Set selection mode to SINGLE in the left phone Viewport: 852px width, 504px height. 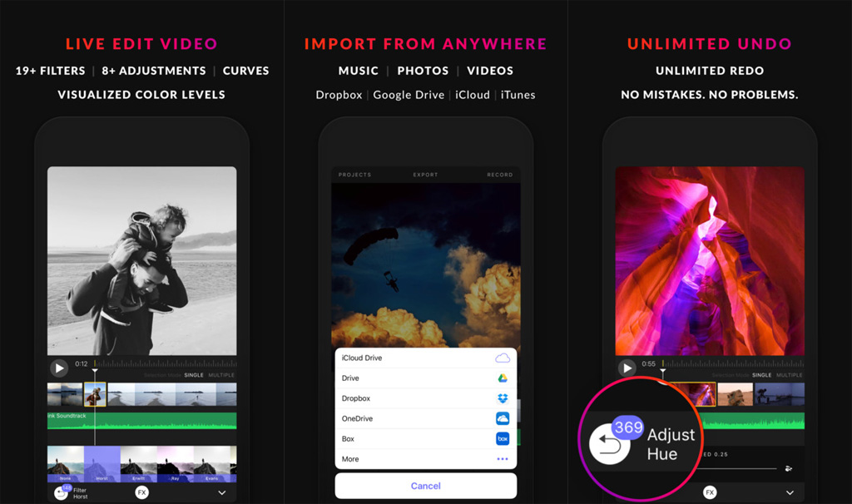tap(193, 375)
